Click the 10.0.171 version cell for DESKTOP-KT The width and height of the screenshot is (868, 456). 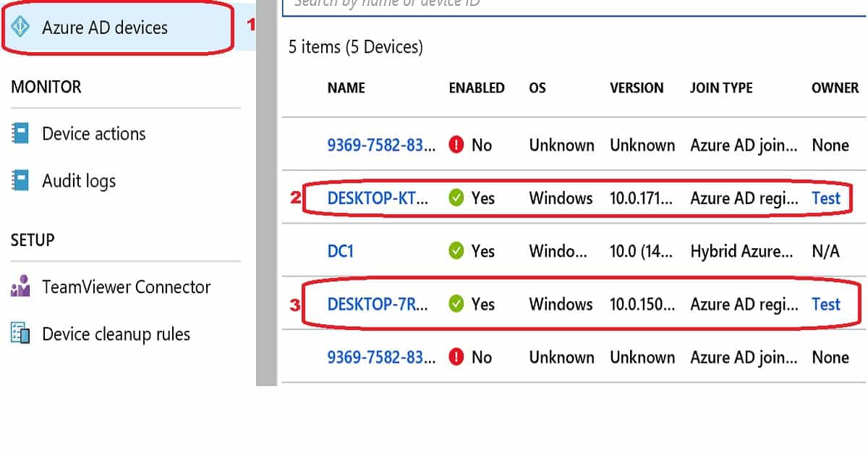pyautogui.click(x=642, y=198)
